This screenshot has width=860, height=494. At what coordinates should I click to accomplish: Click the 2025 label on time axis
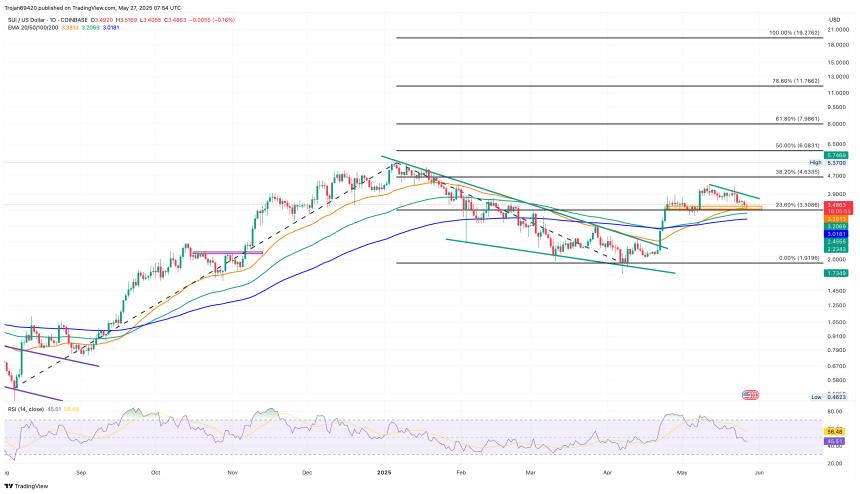tap(382, 469)
